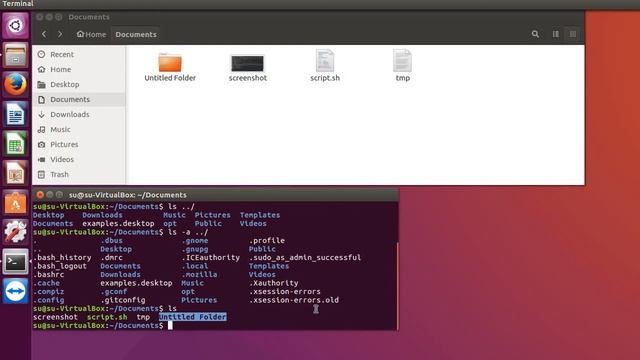Open Videos in the Files sidebar
Viewport: 640px width, 360px height.
coord(79,159)
